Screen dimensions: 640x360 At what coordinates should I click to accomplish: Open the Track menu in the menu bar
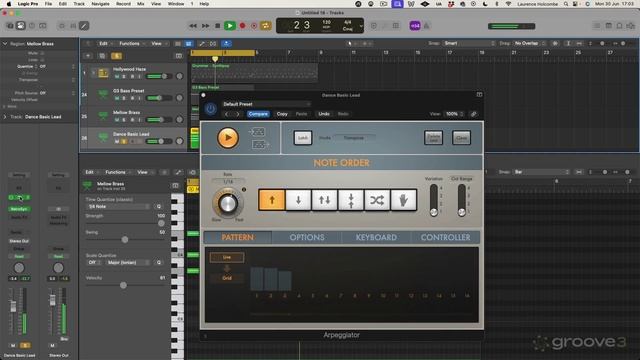point(79,4)
